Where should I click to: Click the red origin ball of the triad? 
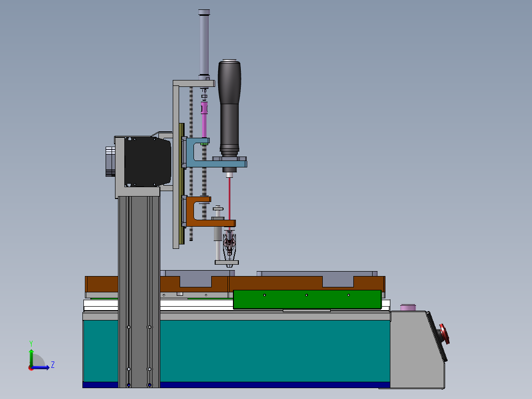31,368
